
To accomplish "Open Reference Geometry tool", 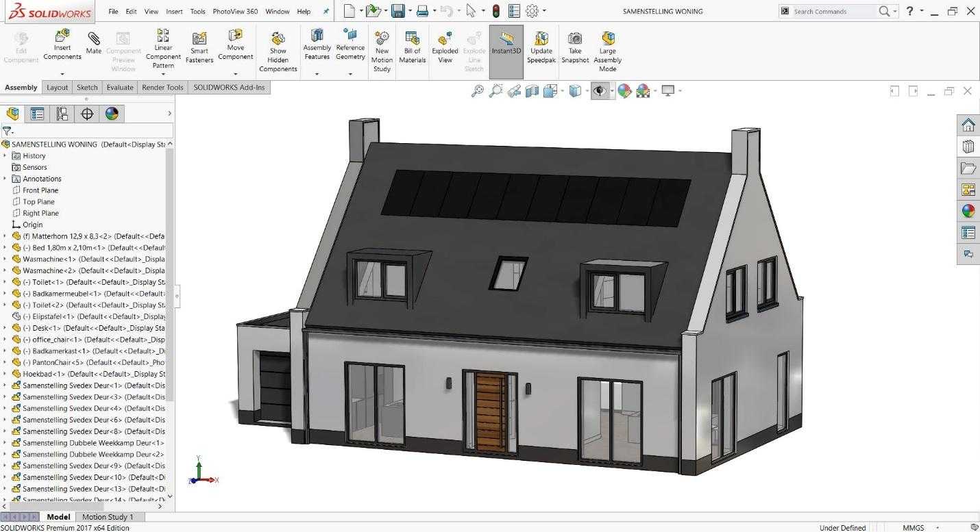I will (x=350, y=45).
